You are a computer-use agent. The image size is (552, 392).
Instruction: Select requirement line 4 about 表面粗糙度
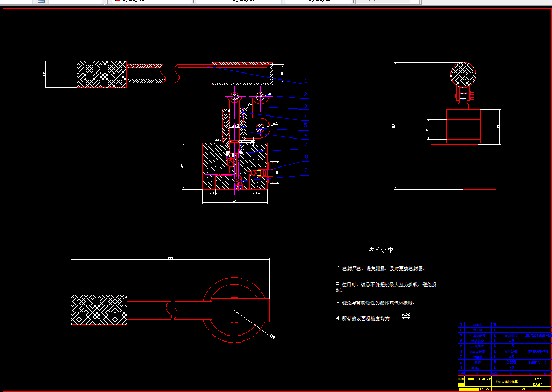tap(363, 318)
